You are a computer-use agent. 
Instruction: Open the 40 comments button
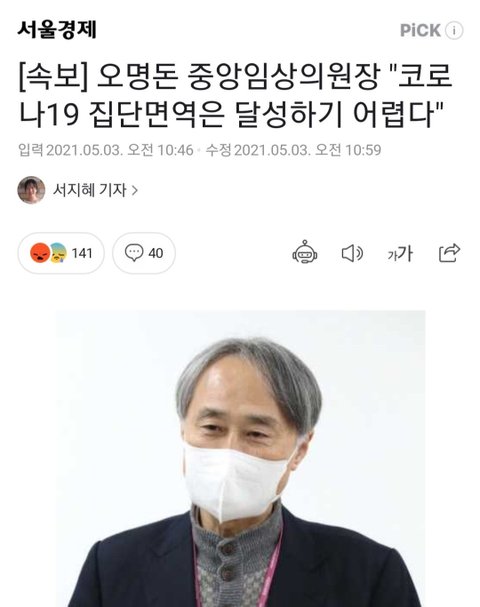[144, 253]
